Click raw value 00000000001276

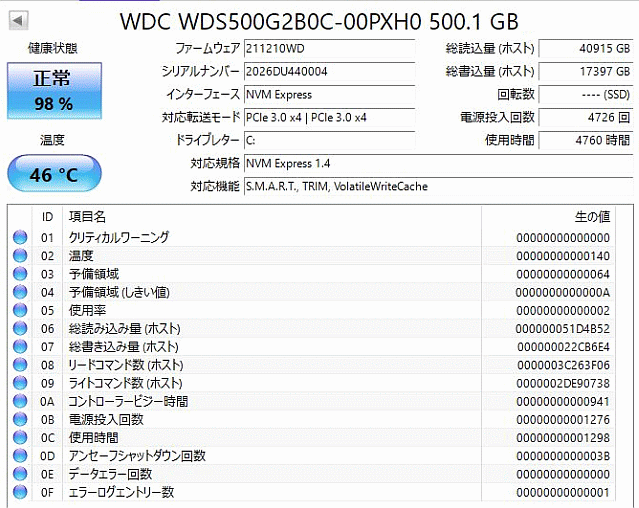tap(563, 420)
